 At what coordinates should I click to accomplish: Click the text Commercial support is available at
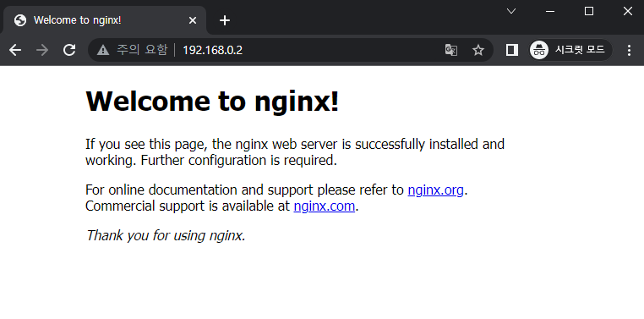click(188, 206)
